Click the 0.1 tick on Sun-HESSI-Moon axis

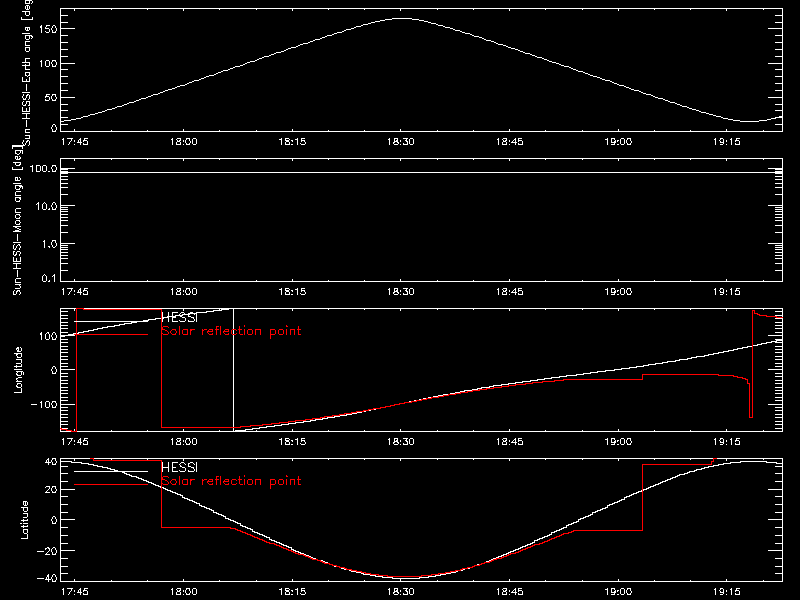coord(49,278)
